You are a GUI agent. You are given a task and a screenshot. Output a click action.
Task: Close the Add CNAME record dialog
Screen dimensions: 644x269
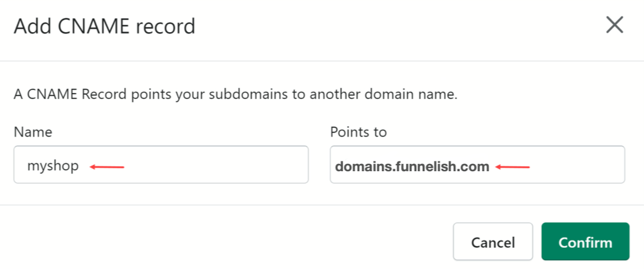point(615,26)
